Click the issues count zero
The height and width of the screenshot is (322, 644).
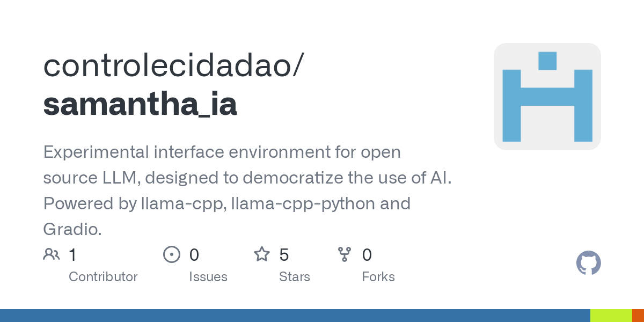click(x=194, y=255)
